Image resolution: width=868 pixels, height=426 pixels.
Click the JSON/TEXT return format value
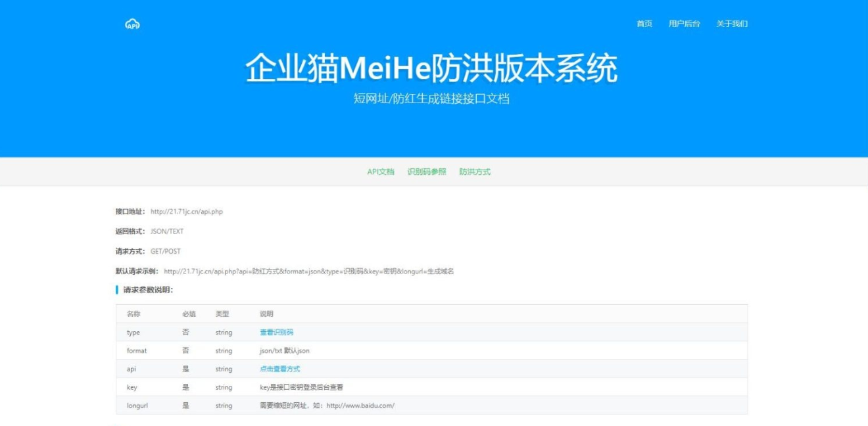click(x=167, y=231)
